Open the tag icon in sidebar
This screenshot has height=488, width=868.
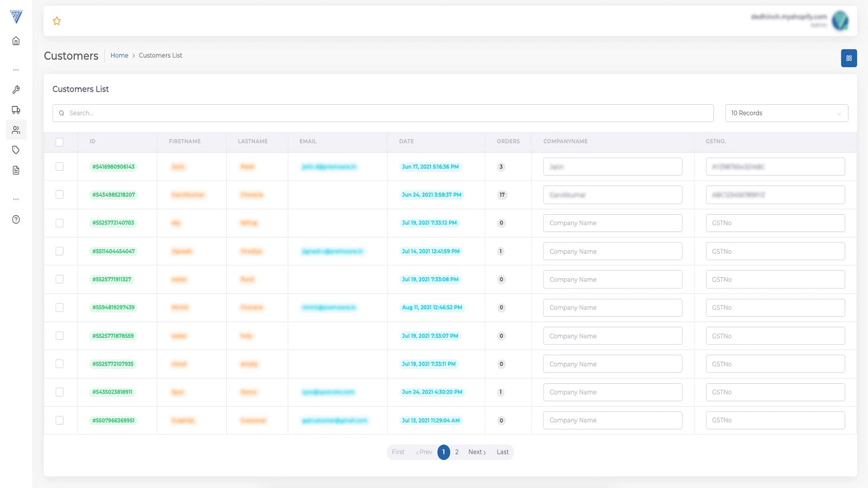click(x=16, y=150)
